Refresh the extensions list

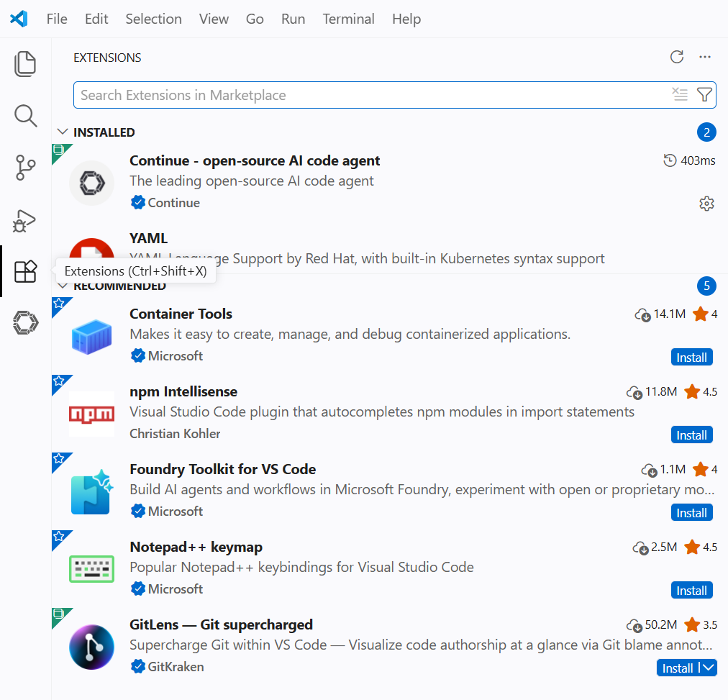pyautogui.click(x=677, y=57)
